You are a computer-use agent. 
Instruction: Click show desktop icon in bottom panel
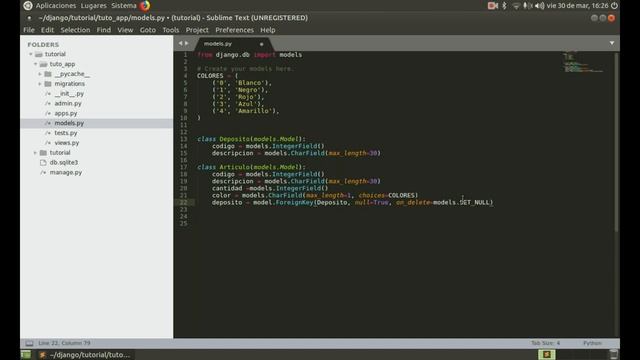26,355
